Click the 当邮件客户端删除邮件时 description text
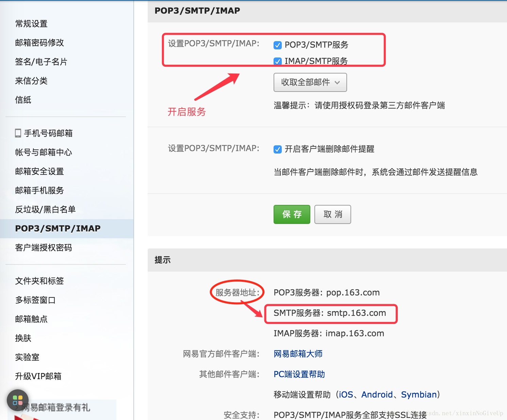507x420 pixels. point(376,172)
